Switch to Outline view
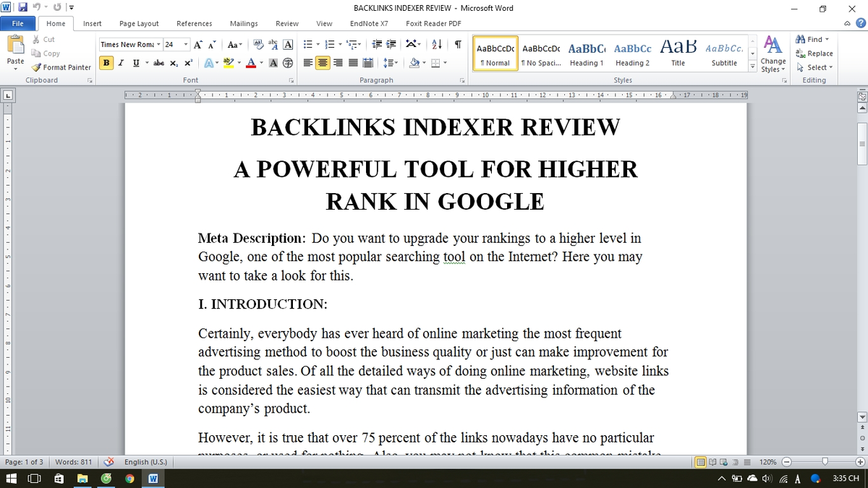Screen dimensions: 868x488 pyautogui.click(x=736, y=461)
